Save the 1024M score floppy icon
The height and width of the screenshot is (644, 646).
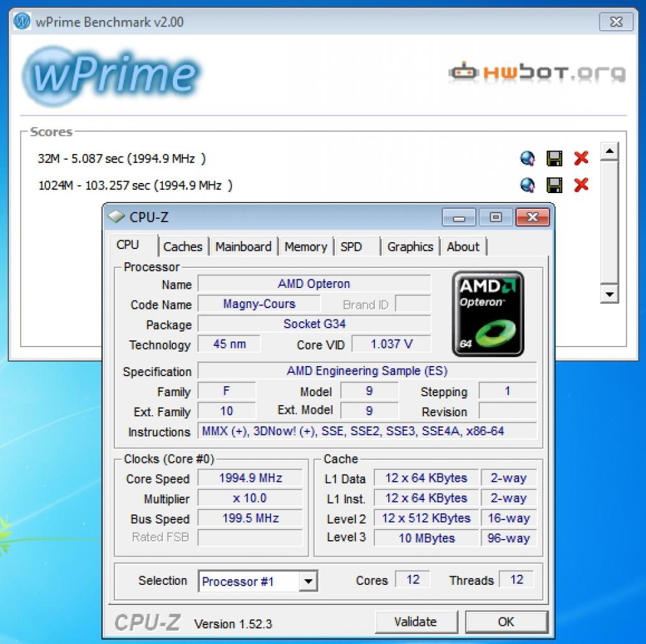click(554, 186)
